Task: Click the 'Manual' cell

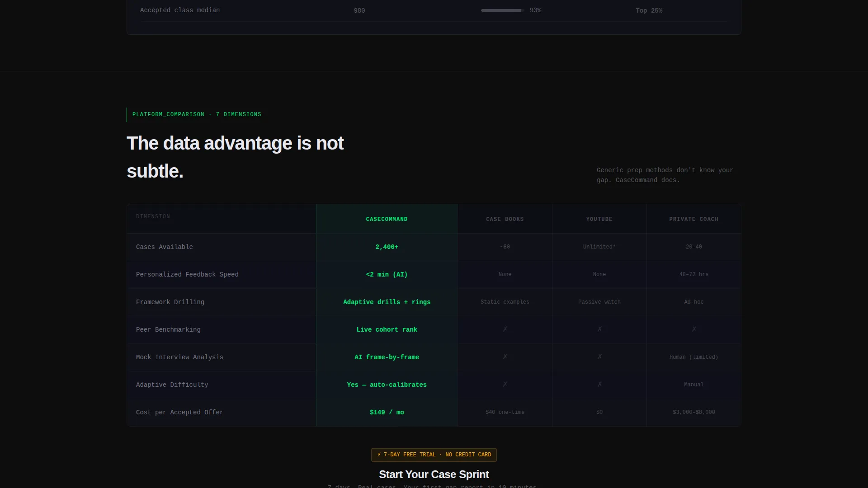Action: (x=694, y=385)
